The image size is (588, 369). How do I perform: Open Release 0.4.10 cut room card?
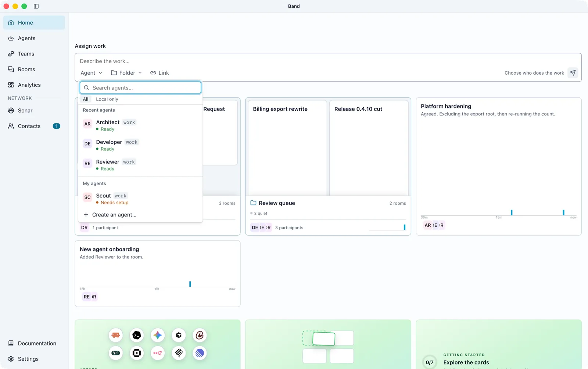369,148
